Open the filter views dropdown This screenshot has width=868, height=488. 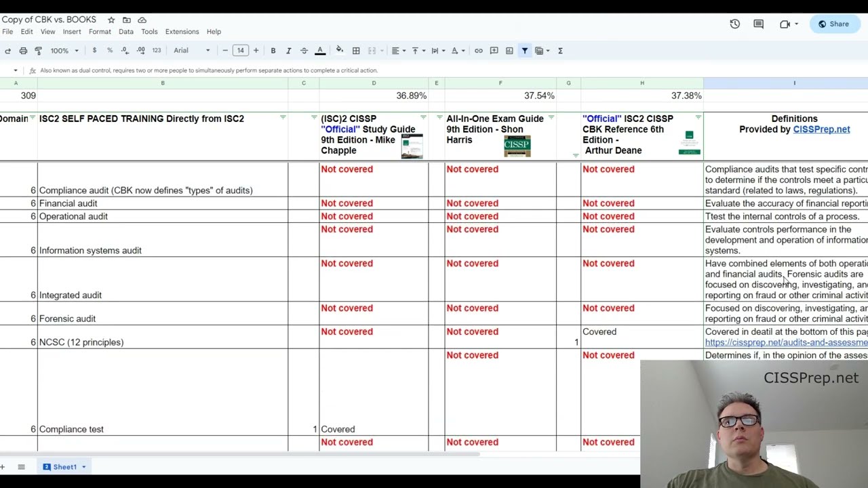(541, 51)
